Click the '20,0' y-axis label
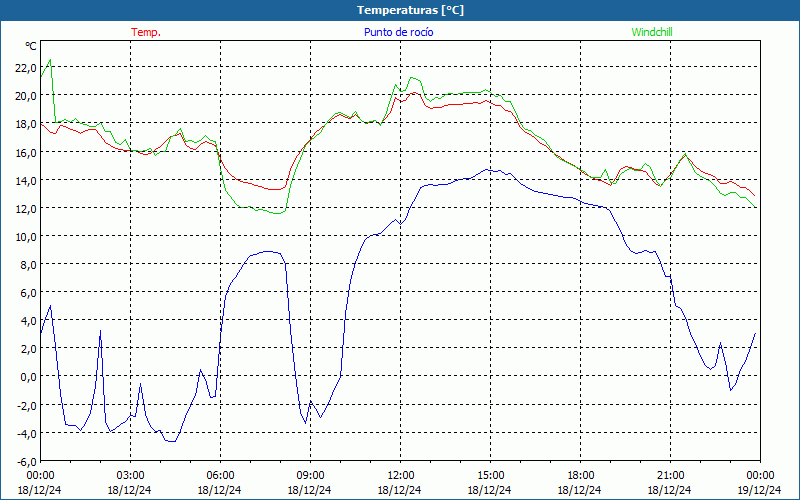This screenshot has height=500, width=800. (26, 96)
